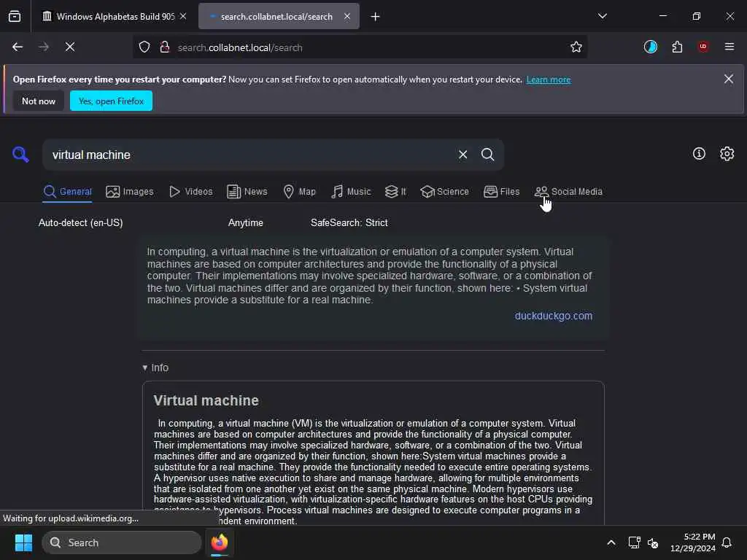Switch to Videos category
Viewport: 747px width, 560px height.
pos(191,192)
